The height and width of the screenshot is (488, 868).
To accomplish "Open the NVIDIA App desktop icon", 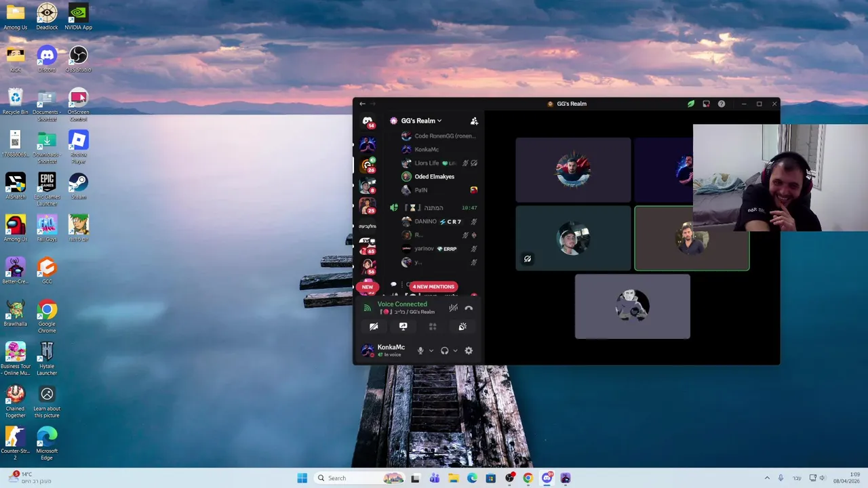I will (78, 17).
